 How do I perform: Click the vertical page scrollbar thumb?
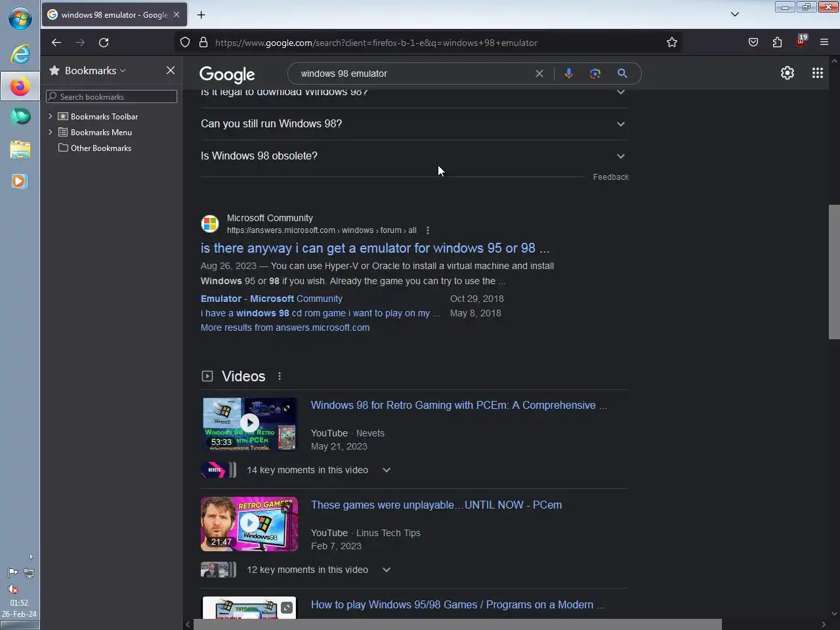[x=834, y=272]
